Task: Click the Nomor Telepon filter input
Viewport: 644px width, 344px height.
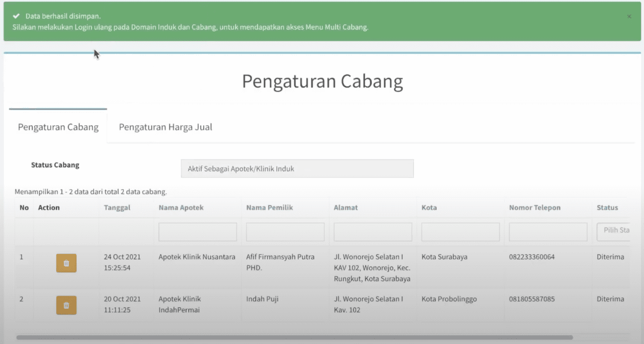Action: coord(548,232)
